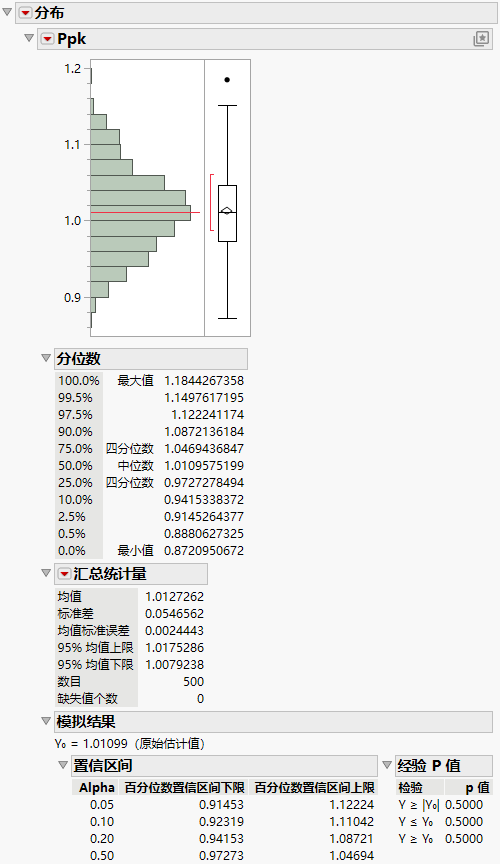Collapse the 置信区间 section
Image resolution: width=500 pixels, height=864 pixels.
pyautogui.click(x=63, y=765)
